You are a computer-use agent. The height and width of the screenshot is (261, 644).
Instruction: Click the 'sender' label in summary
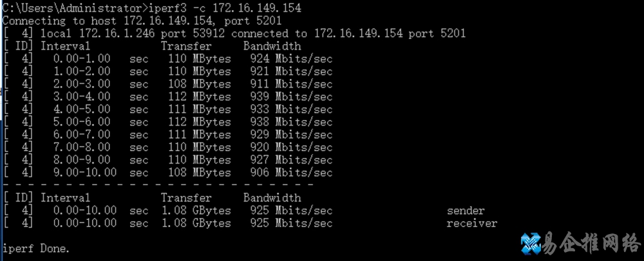[466, 210]
